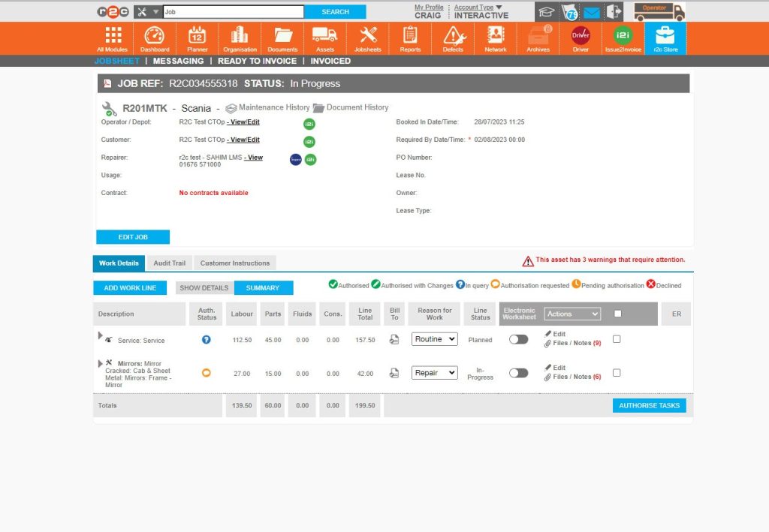The height and width of the screenshot is (532, 769).
Task: Click the Authorise Tasks button
Action: tap(649, 405)
